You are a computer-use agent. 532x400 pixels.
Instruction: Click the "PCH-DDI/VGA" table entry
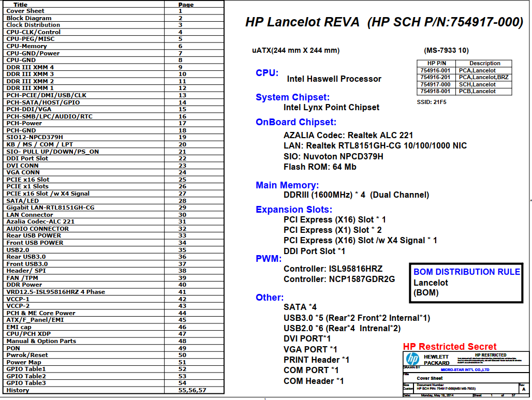(29, 109)
